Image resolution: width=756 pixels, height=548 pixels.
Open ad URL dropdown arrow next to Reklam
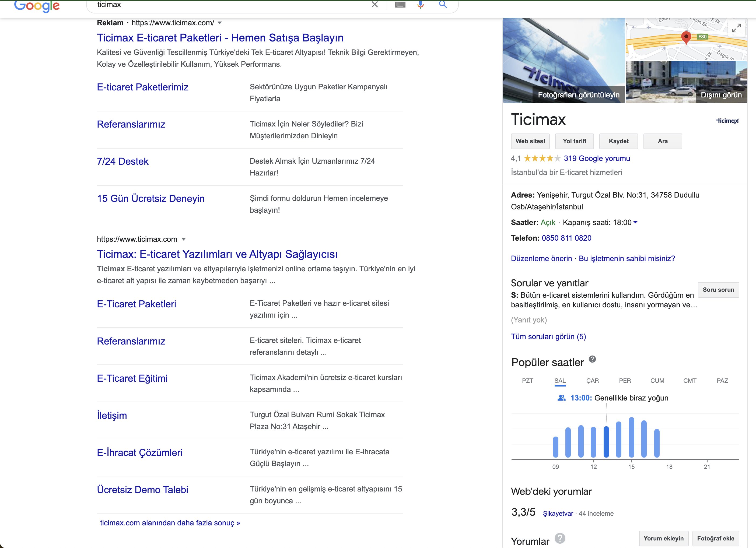point(220,23)
